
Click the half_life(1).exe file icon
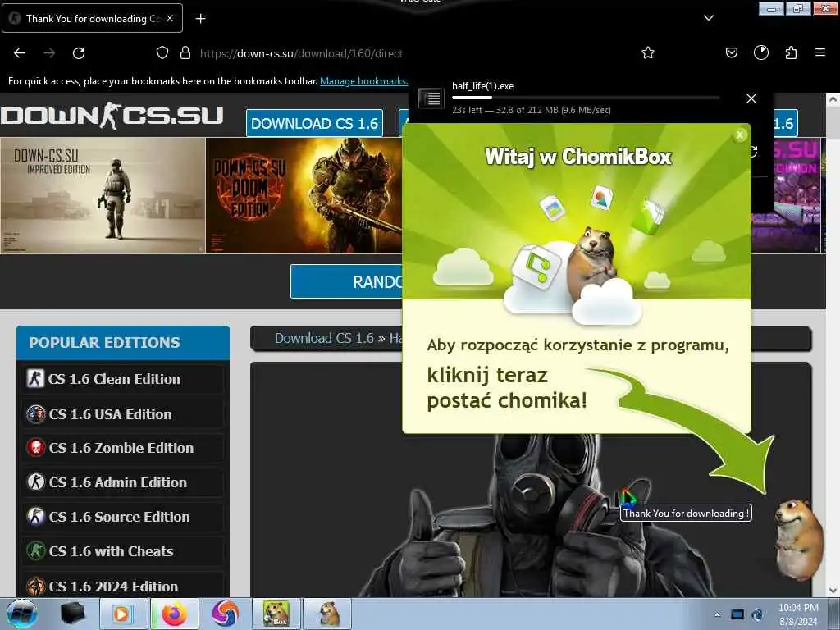coord(431,98)
